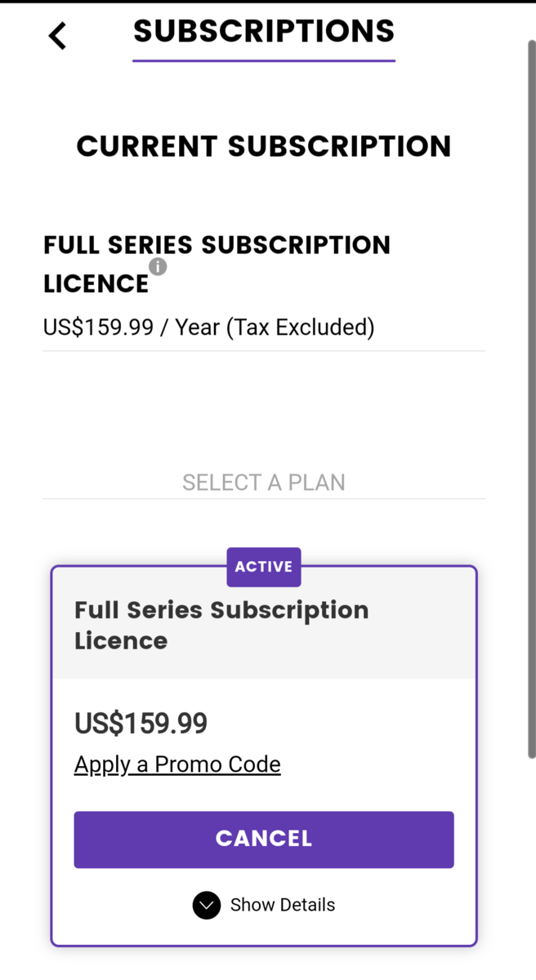Select the SUBSCRIPTIONS header tab

point(264,32)
